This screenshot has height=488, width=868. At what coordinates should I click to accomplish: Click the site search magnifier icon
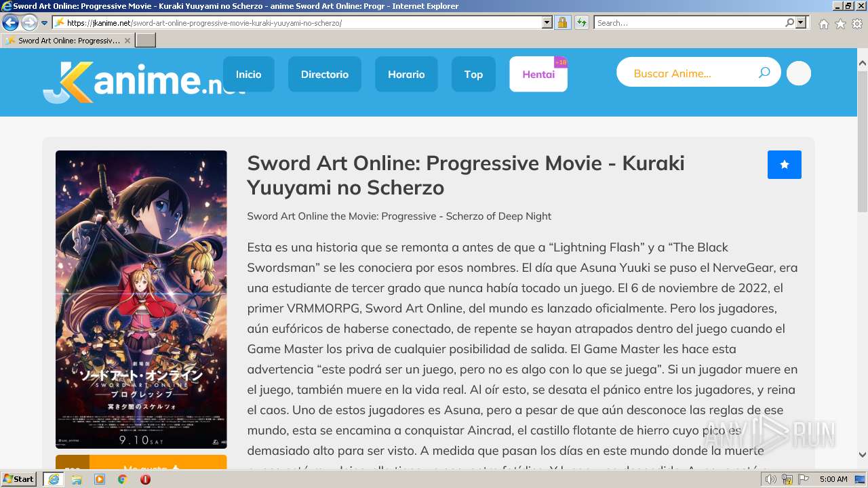(x=764, y=73)
